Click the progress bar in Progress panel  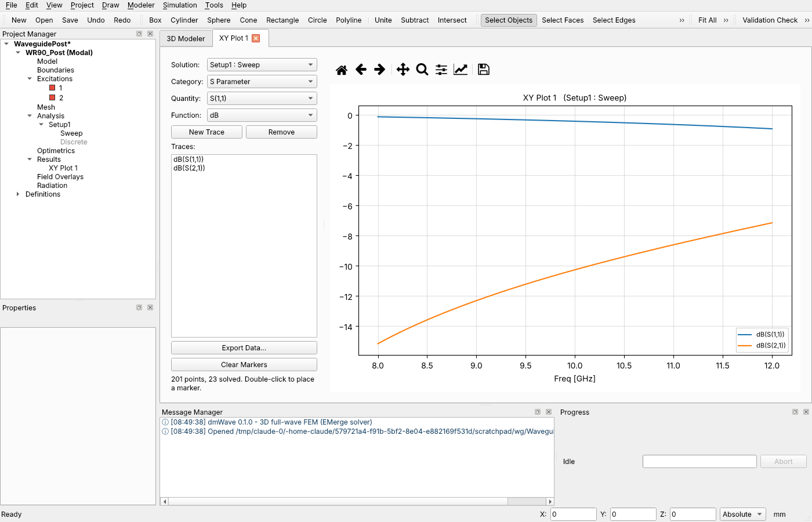699,462
